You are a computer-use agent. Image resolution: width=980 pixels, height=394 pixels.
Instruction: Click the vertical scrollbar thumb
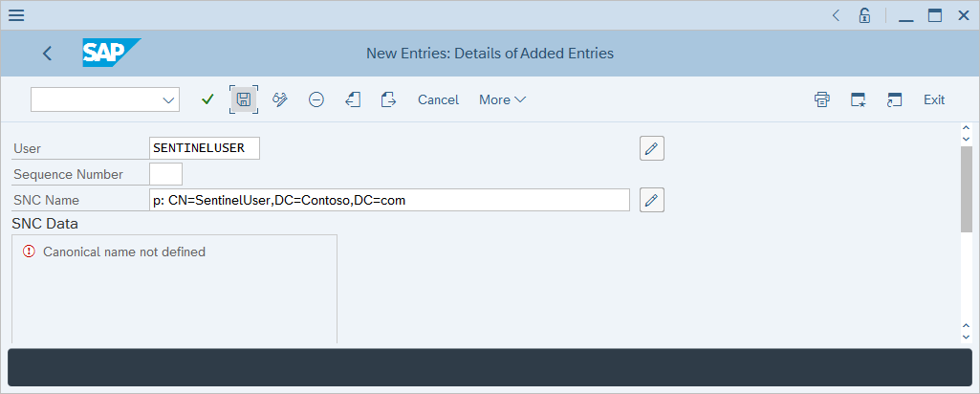point(966,188)
